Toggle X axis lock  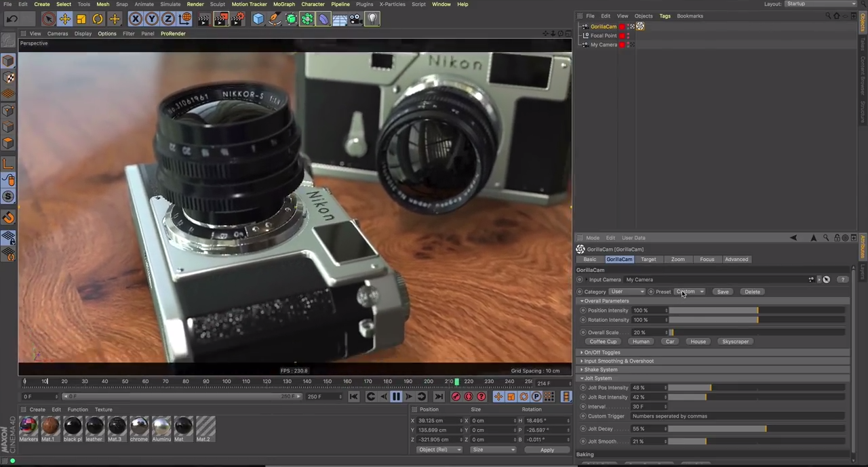136,19
